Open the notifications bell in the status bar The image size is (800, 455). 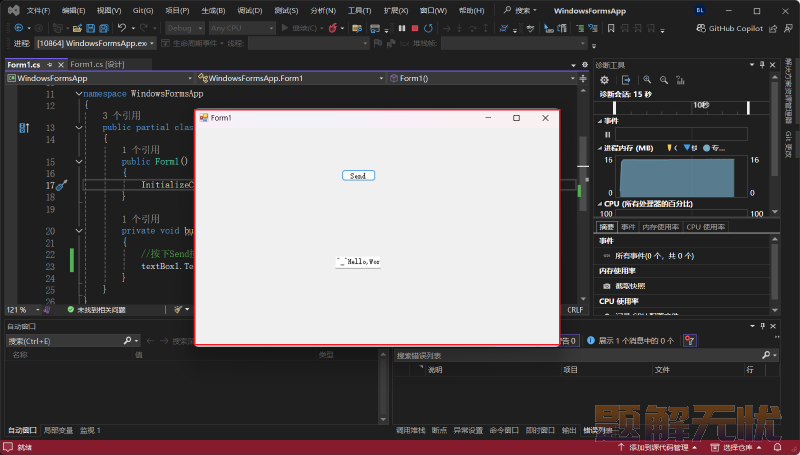(x=777, y=447)
